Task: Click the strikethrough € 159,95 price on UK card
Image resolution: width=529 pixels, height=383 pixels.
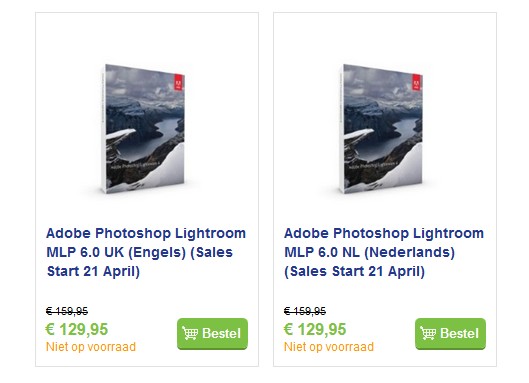Action: coord(67,311)
